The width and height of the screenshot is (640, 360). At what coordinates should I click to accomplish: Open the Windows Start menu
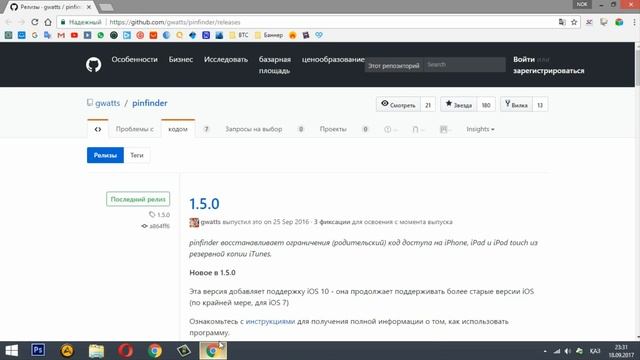11,351
